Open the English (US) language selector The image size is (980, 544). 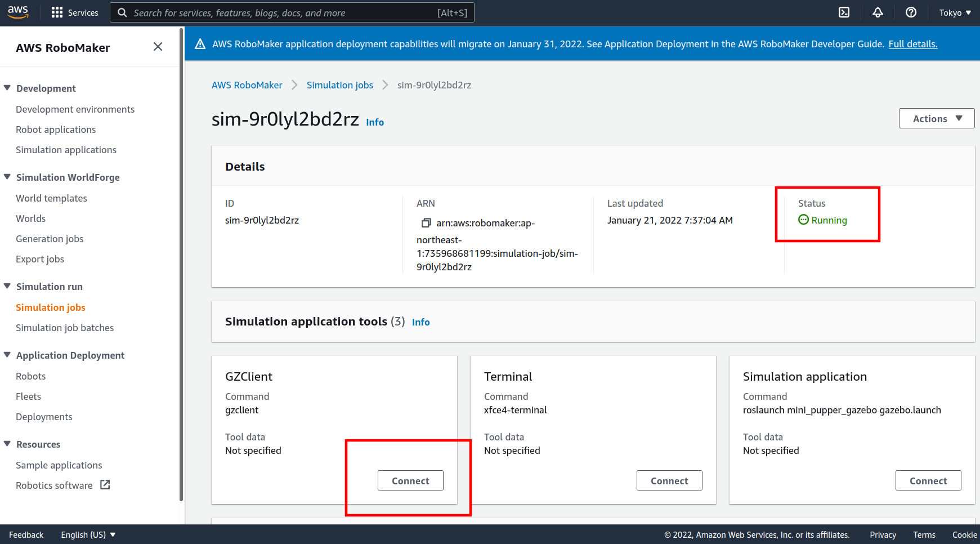[88, 534]
